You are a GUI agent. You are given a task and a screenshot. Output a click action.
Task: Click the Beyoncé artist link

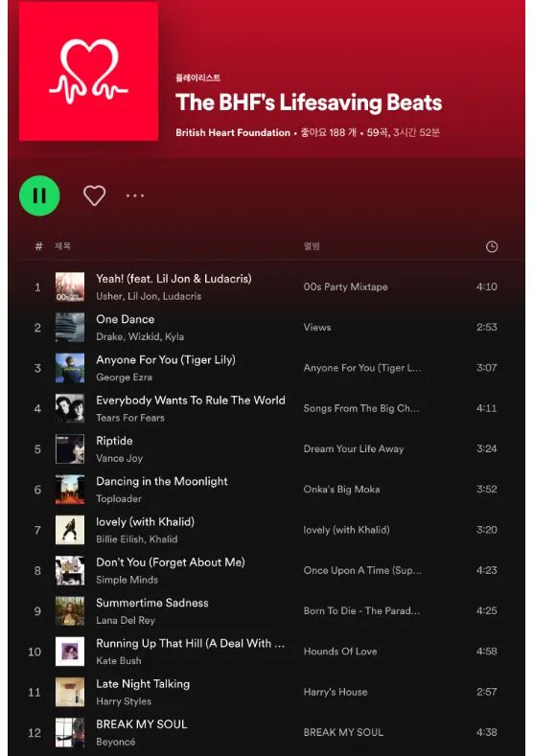[x=116, y=742]
